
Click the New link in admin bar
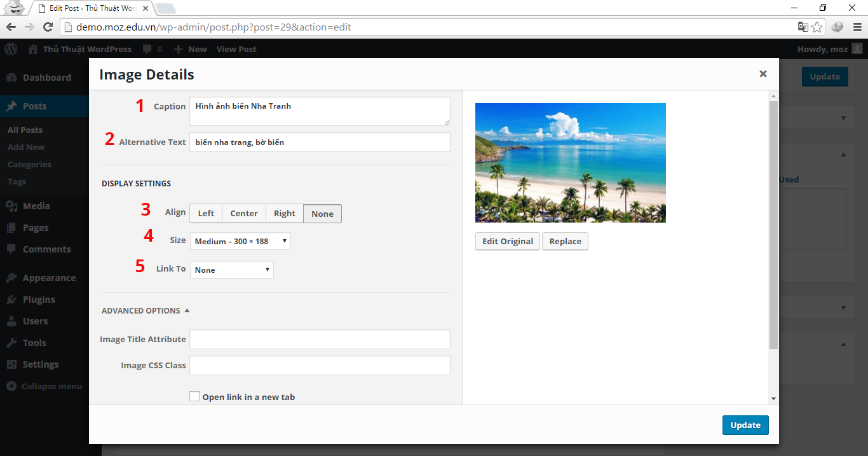[x=198, y=50]
